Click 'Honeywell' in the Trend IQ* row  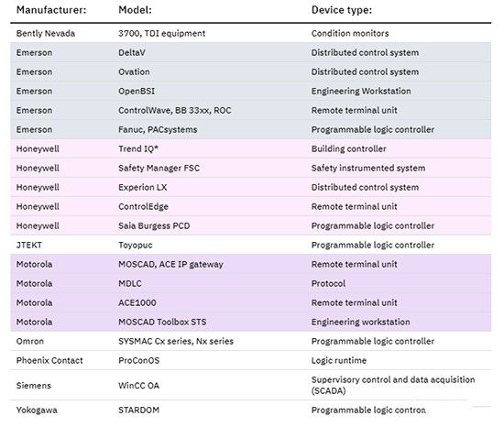[38, 149]
